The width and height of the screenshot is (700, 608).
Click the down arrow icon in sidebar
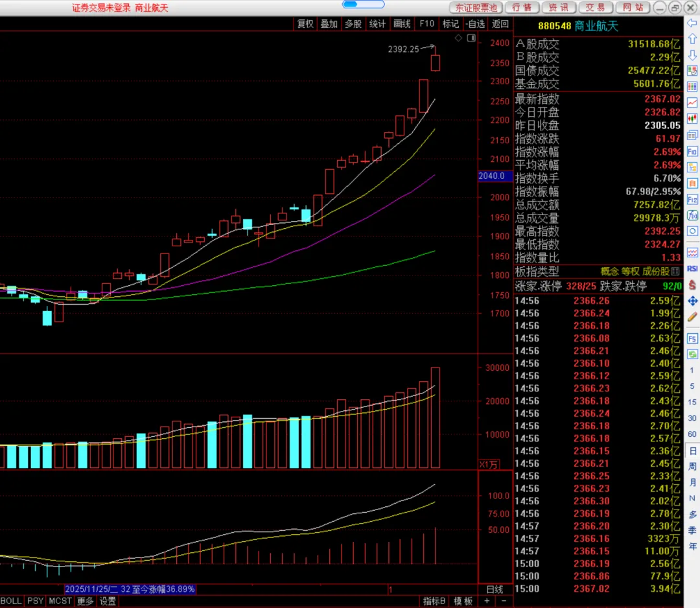coord(692,55)
